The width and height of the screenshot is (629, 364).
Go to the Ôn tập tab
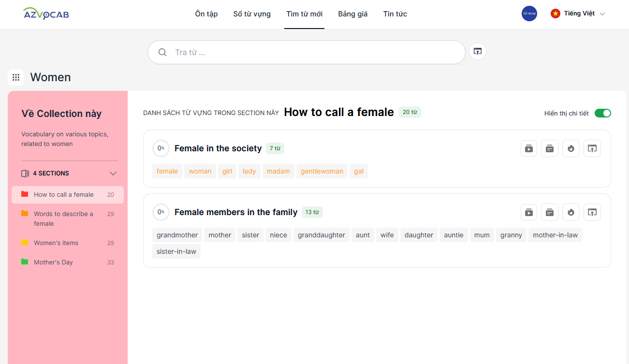206,14
